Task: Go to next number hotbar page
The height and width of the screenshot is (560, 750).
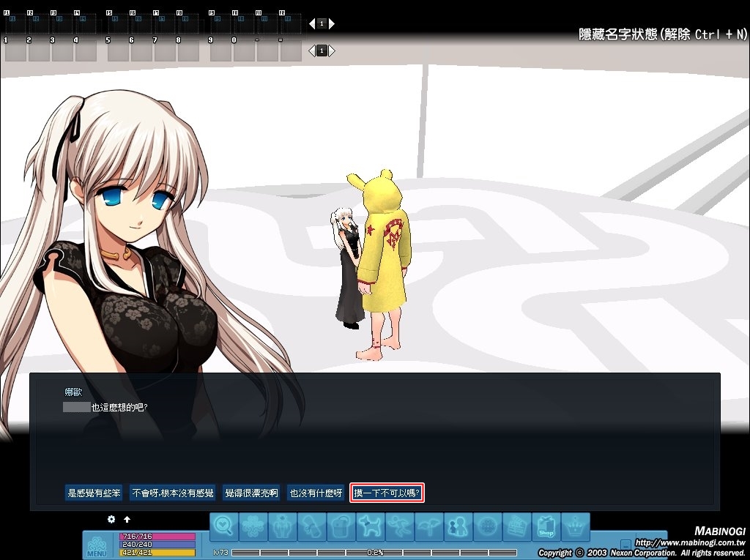Action: (332, 51)
